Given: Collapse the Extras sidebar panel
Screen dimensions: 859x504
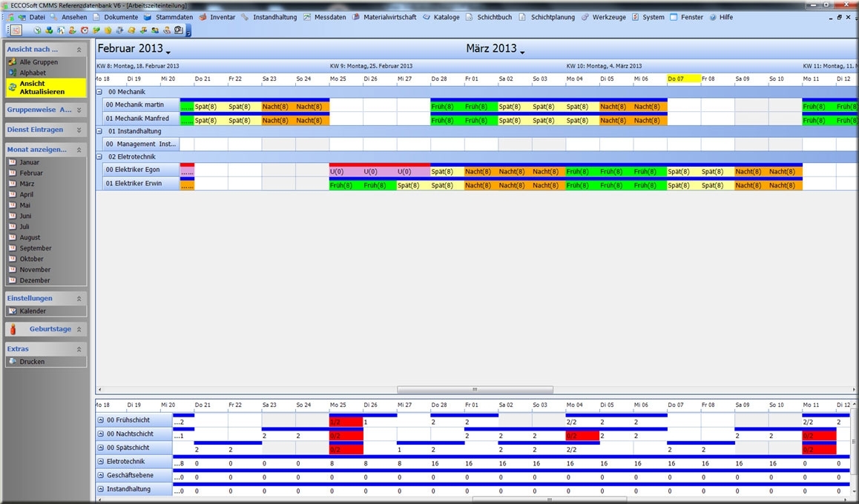Looking at the screenshot, I should (x=79, y=348).
